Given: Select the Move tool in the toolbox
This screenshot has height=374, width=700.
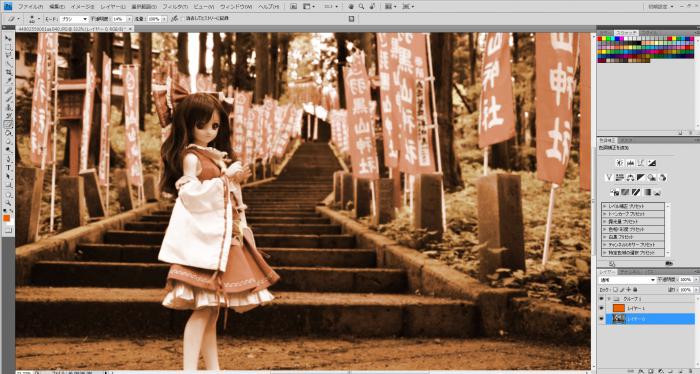Looking at the screenshot, I should (x=8, y=38).
